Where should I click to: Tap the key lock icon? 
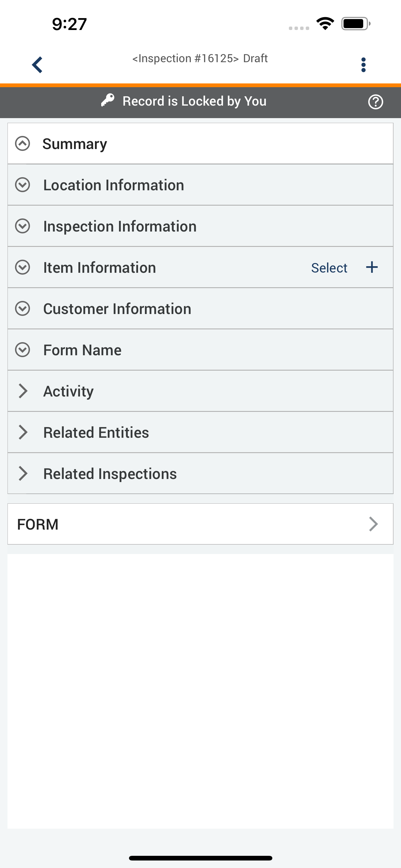point(108,100)
